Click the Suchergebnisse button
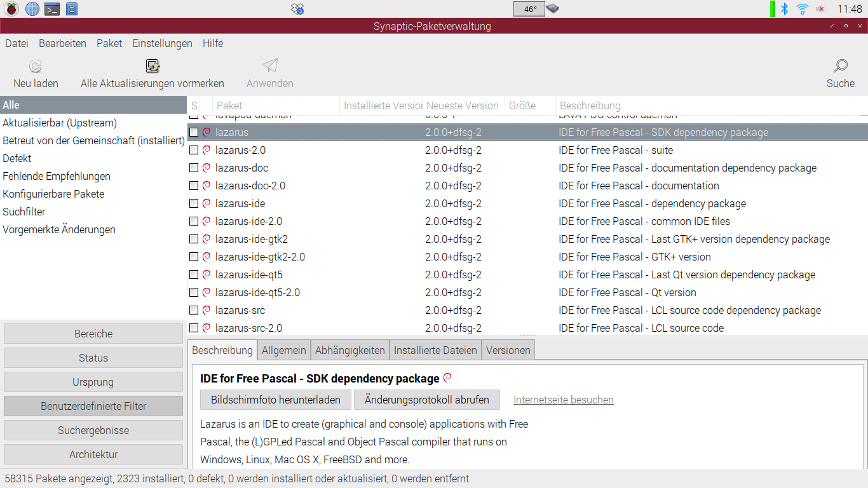Screen dimensions: 868x488 pyautogui.click(x=93, y=430)
